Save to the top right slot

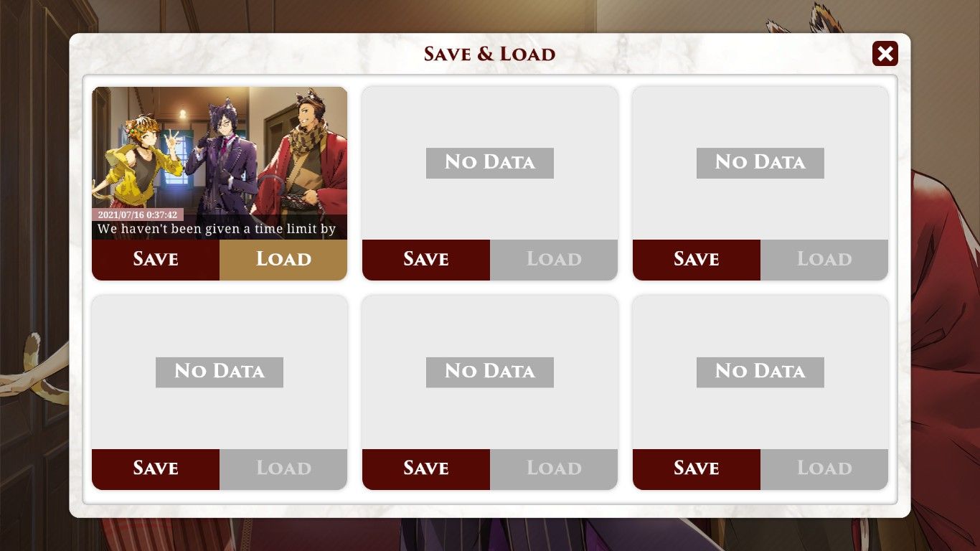[697, 260]
